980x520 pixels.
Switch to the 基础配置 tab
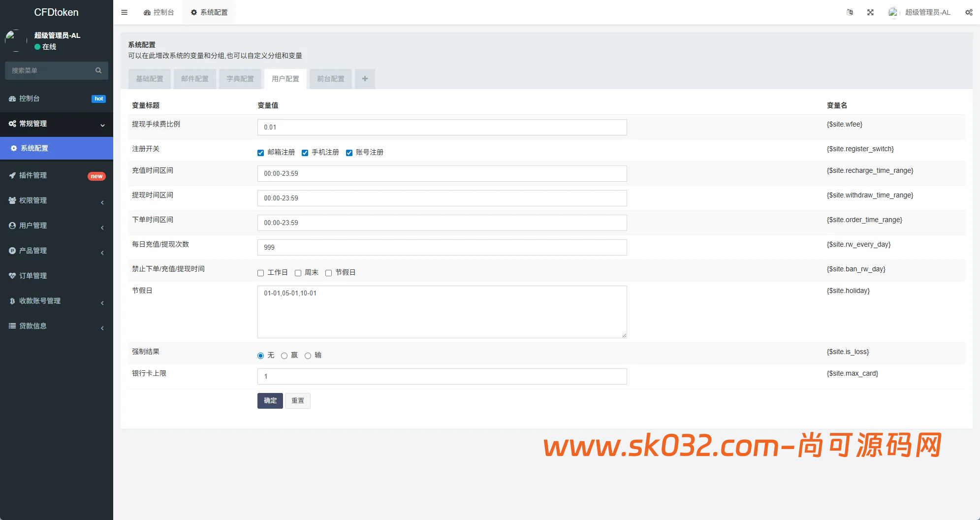point(150,79)
